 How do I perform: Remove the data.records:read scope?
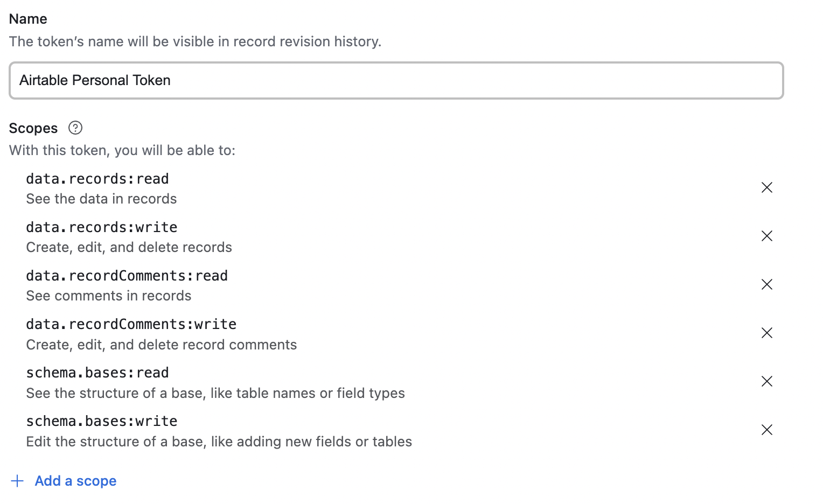[767, 187]
